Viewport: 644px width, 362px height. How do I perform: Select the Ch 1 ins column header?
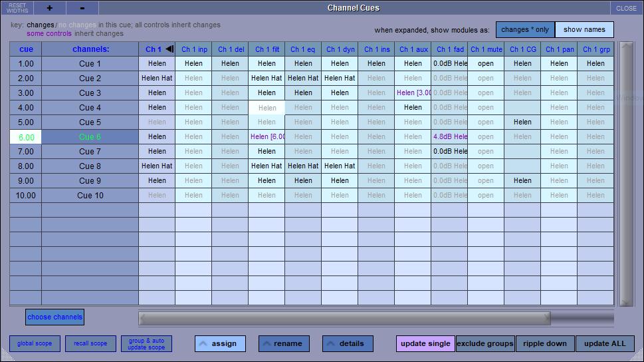pos(377,49)
